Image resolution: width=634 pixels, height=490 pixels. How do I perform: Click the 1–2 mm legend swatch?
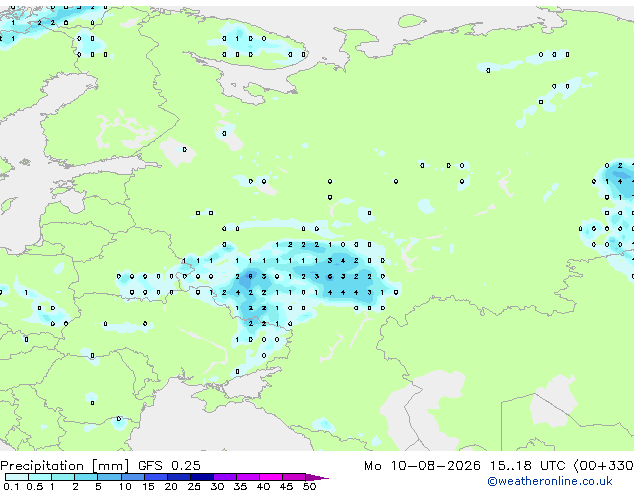pos(63,477)
